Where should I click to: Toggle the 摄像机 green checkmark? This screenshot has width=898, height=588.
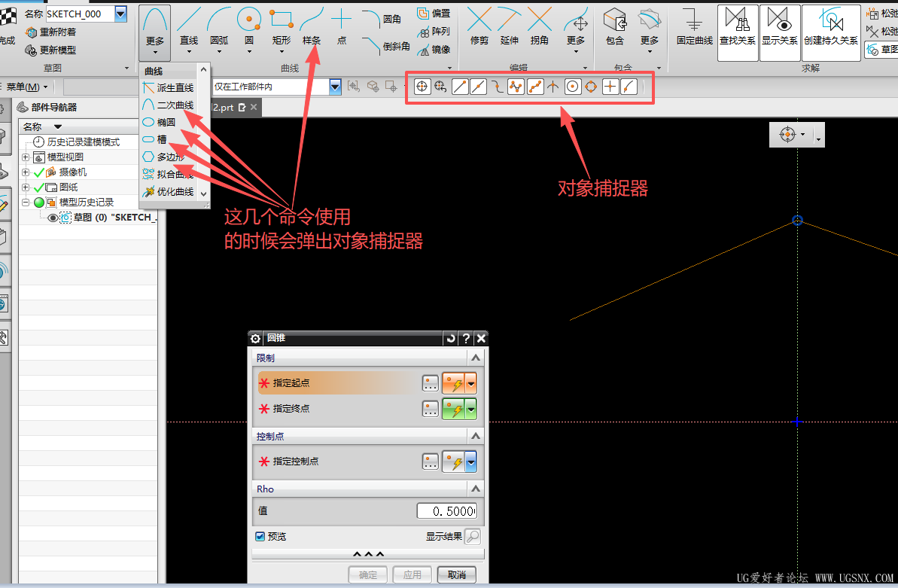(x=39, y=172)
